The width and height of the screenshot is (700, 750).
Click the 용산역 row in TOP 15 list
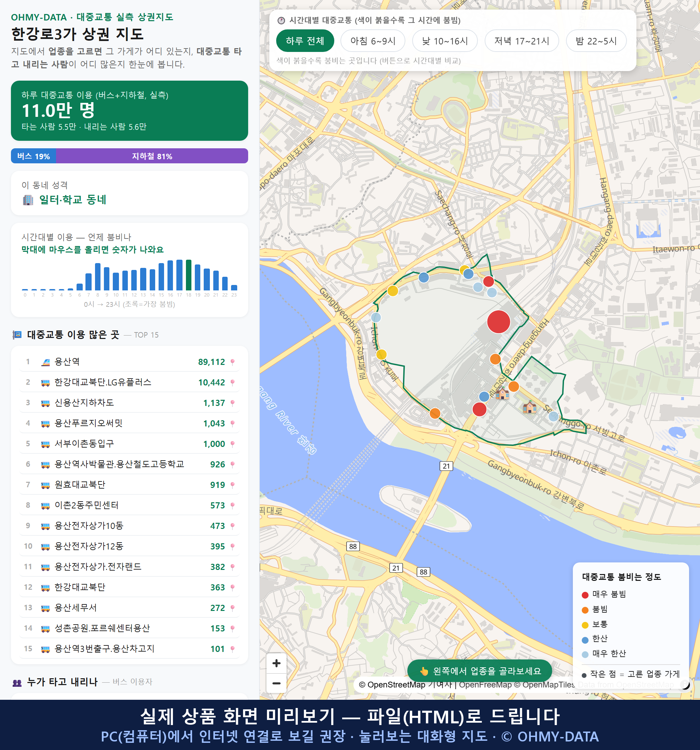pyautogui.click(x=130, y=362)
